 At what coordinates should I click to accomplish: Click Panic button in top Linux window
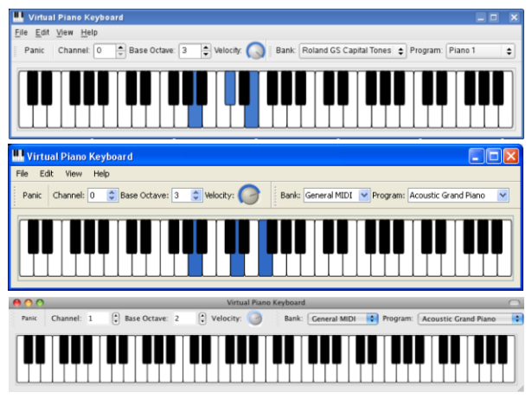tap(35, 50)
